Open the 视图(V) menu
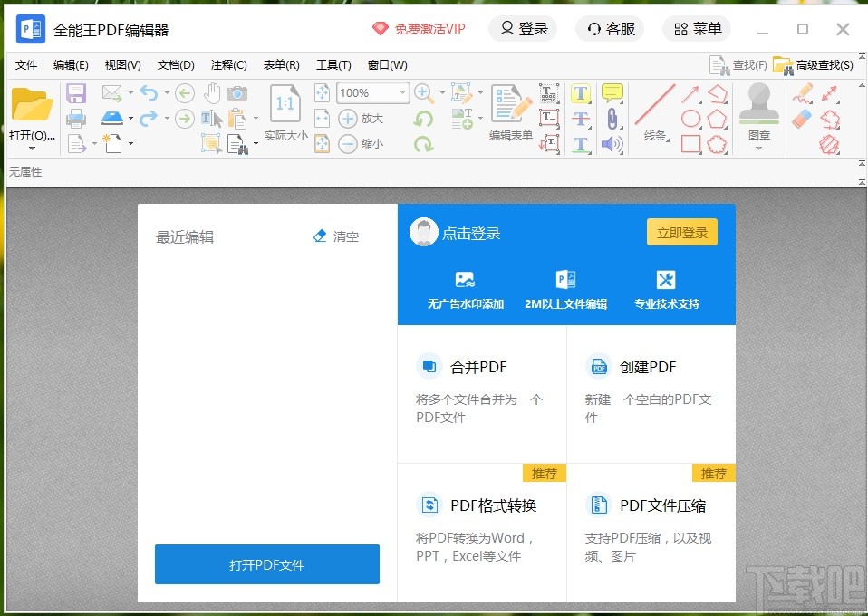The image size is (868, 616). point(123,64)
